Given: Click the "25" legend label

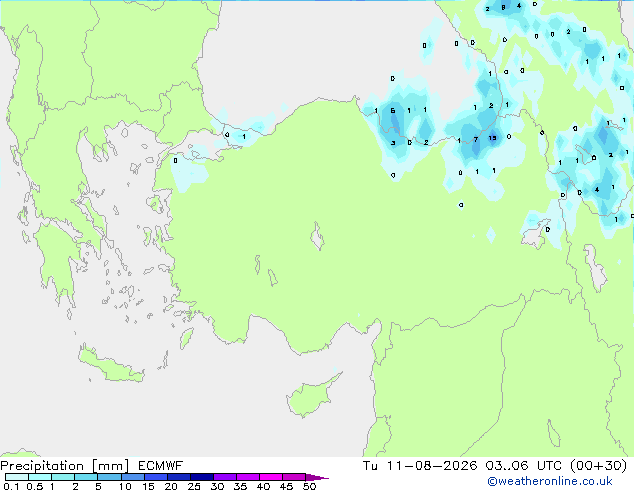Looking at the screenshot, I should (194, 486).
